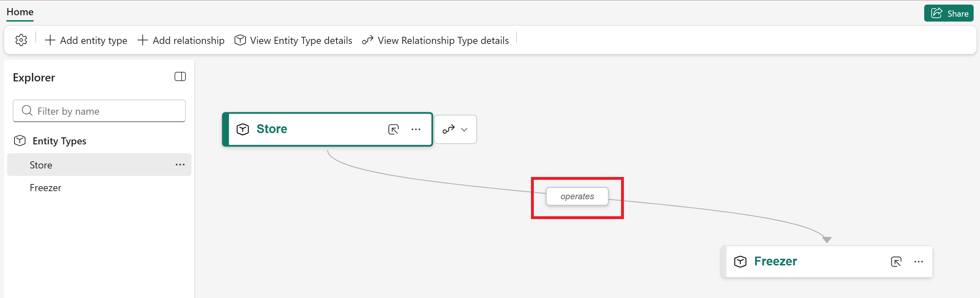
Task: Open Freezer node more options ellipsis
Action: 919,262
